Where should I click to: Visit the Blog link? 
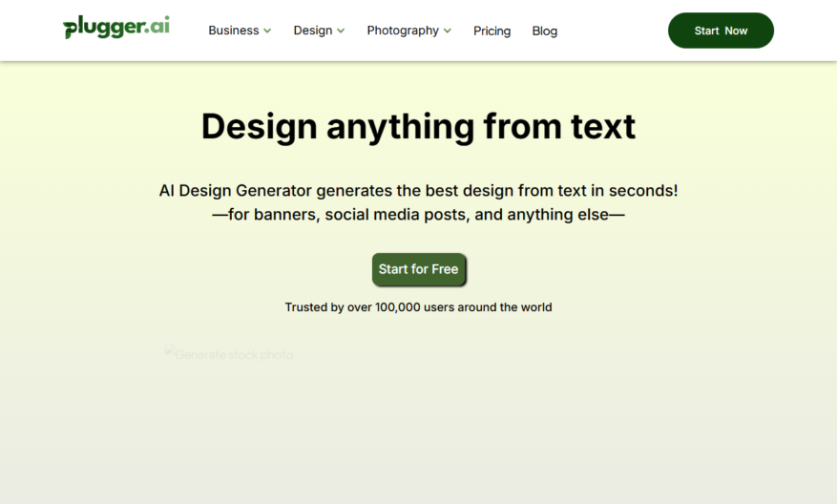(544, 31)
